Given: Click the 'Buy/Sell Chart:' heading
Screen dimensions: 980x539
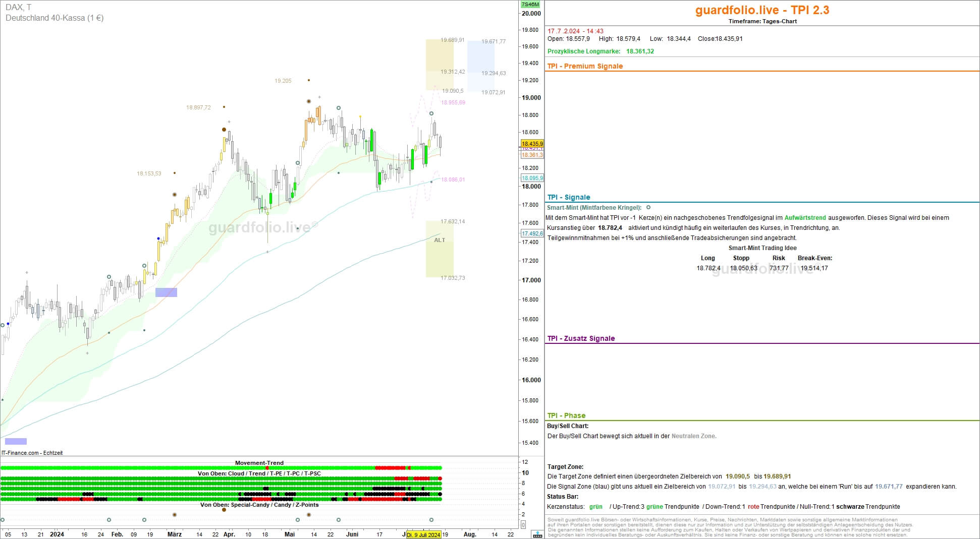Looking at the screenshot, I should 568,426.
